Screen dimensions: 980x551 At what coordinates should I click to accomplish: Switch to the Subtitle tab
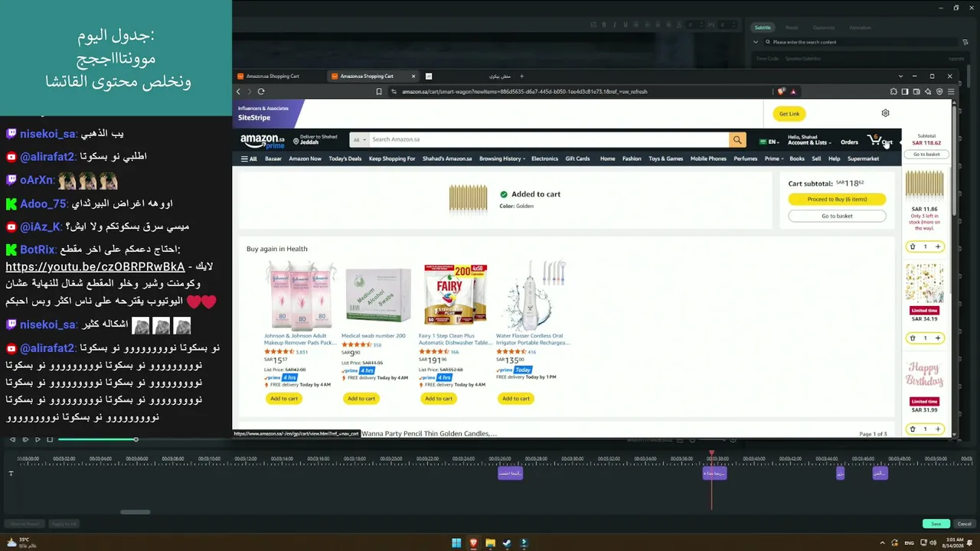click(763, 28)
